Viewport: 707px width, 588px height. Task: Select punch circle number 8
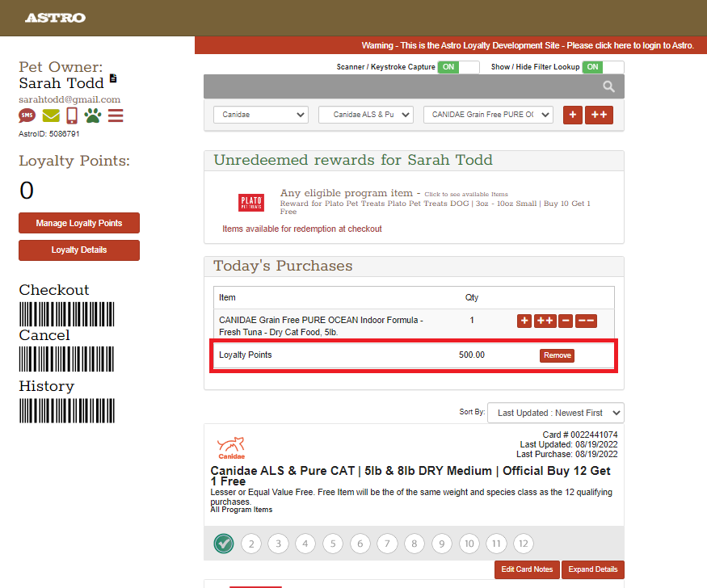pos(415,544)
